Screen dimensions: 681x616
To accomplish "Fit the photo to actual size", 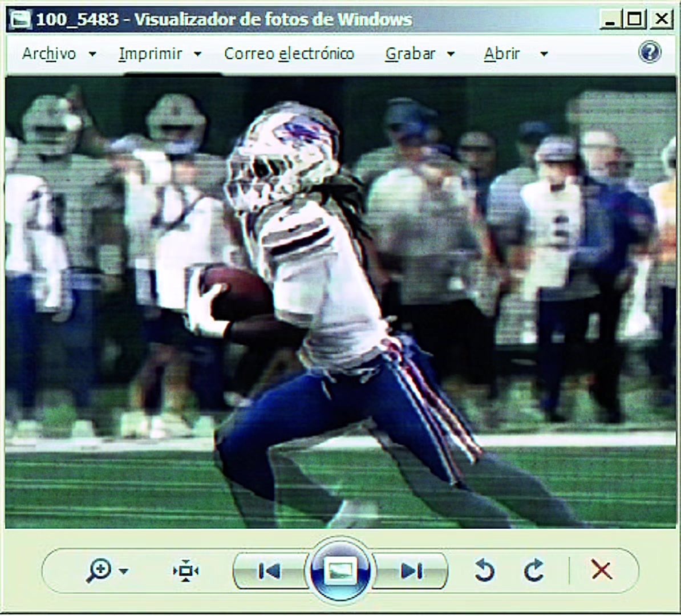I will 186,571.
